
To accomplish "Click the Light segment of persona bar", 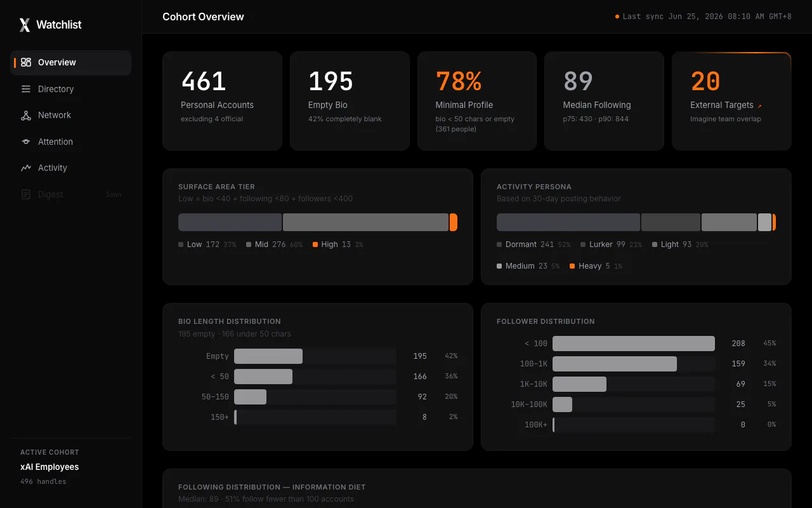I will pyautogui.click(x=729, y=222).
